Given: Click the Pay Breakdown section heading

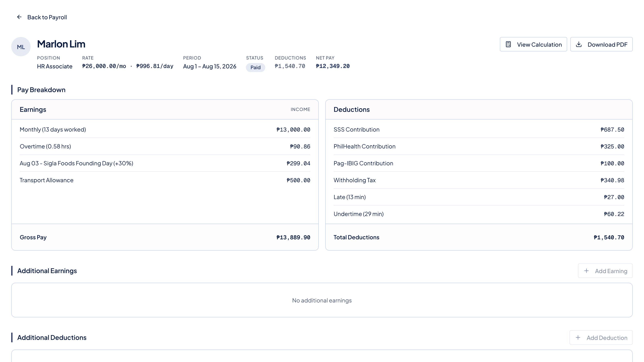Looking at the screenshot, I should click(x=41, y=90).
